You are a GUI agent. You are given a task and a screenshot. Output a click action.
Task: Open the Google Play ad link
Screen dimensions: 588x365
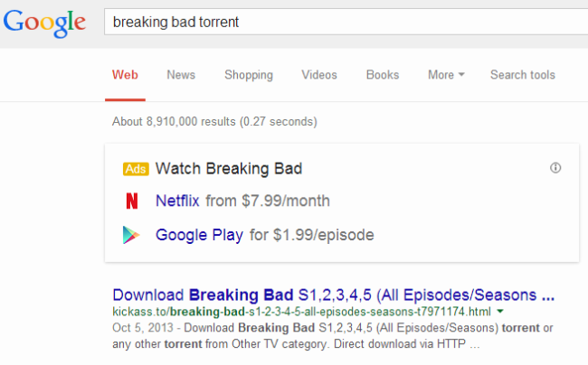coord(199,235)
